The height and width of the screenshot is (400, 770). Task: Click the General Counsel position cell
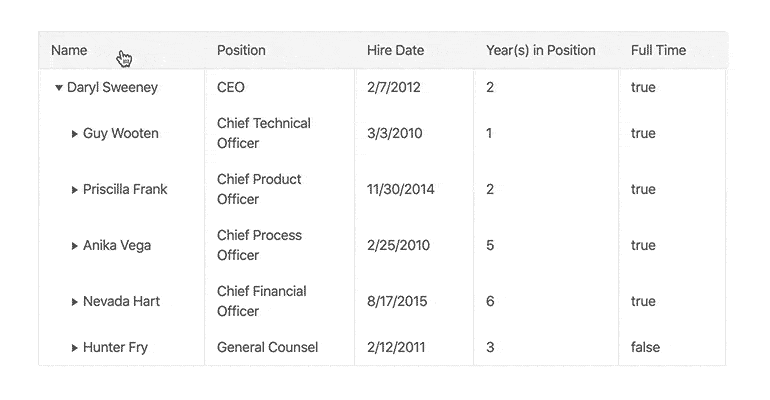coord(279,347)
